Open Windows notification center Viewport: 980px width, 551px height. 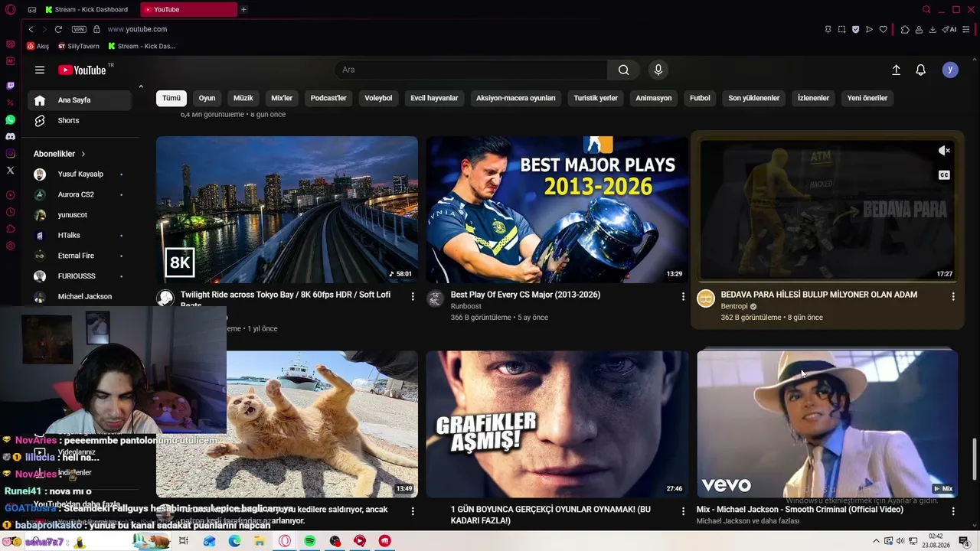click(x=964, y=541)
